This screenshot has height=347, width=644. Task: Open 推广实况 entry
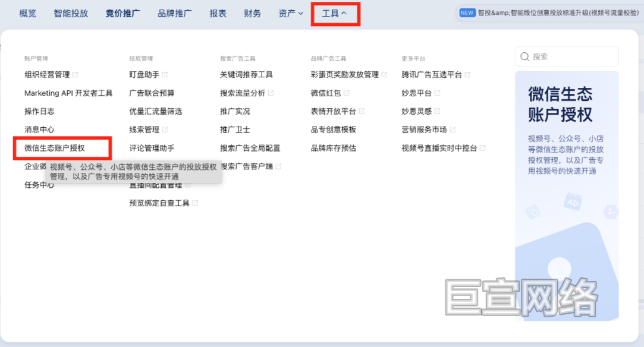235,111
